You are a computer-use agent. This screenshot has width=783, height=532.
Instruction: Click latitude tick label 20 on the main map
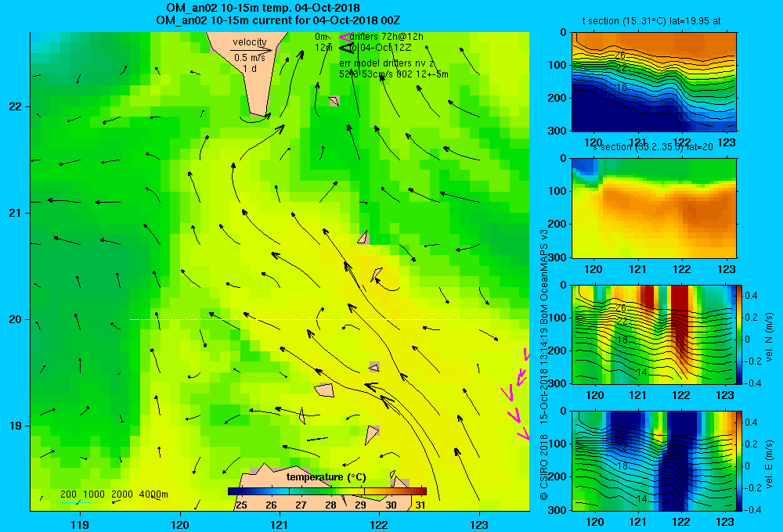coord(16,319)
